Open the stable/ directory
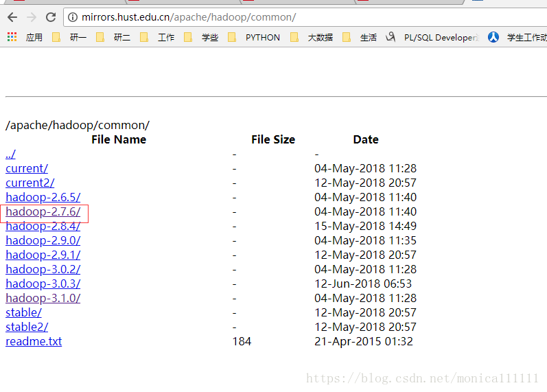The height and width of the screenshot is (392, 547). tap(24, 312)
